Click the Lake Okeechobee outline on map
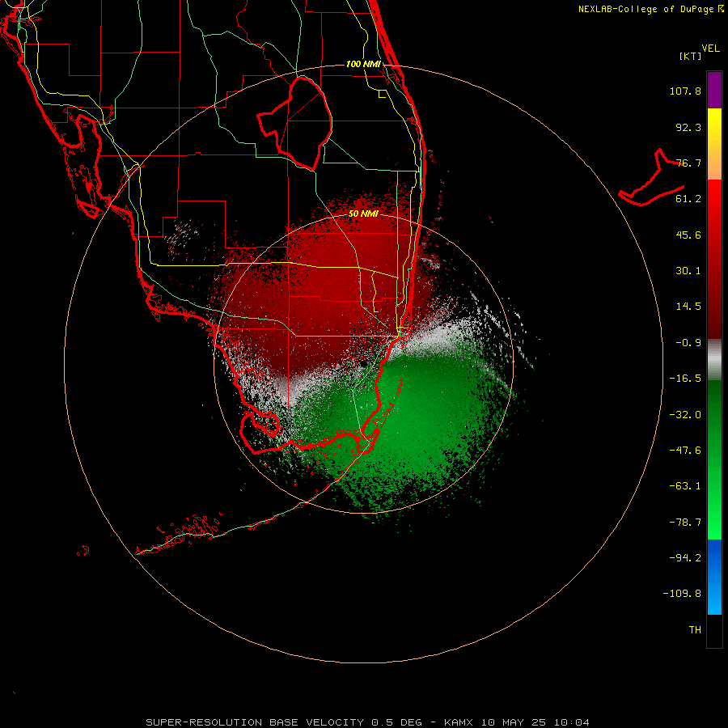Image resolution: width=728 pixels, height=728 pixels. coord(295,123)
